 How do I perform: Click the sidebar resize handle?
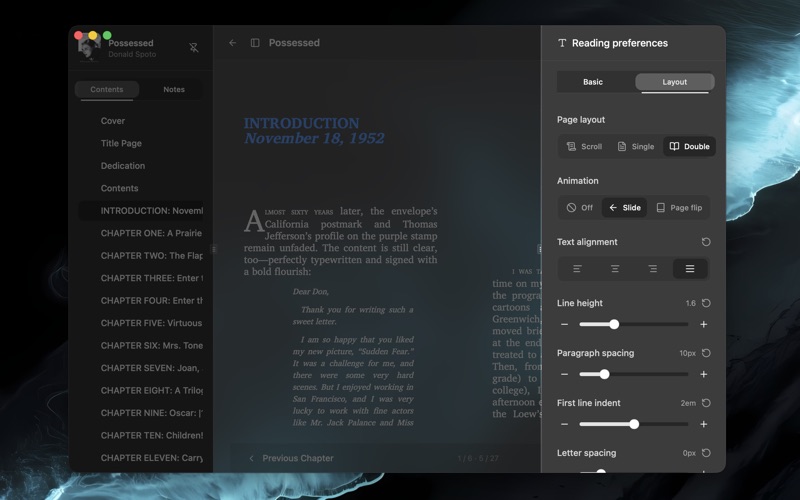click(214, 249)
